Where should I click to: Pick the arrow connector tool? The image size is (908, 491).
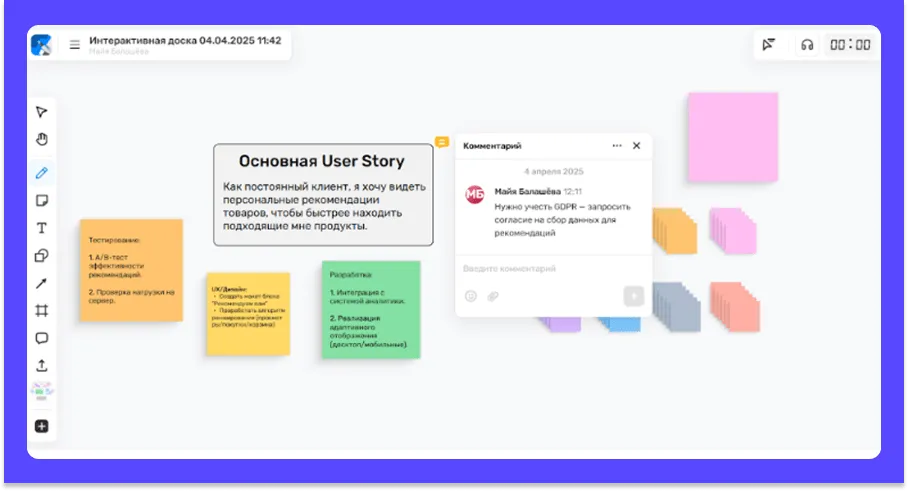pos(42,284)
